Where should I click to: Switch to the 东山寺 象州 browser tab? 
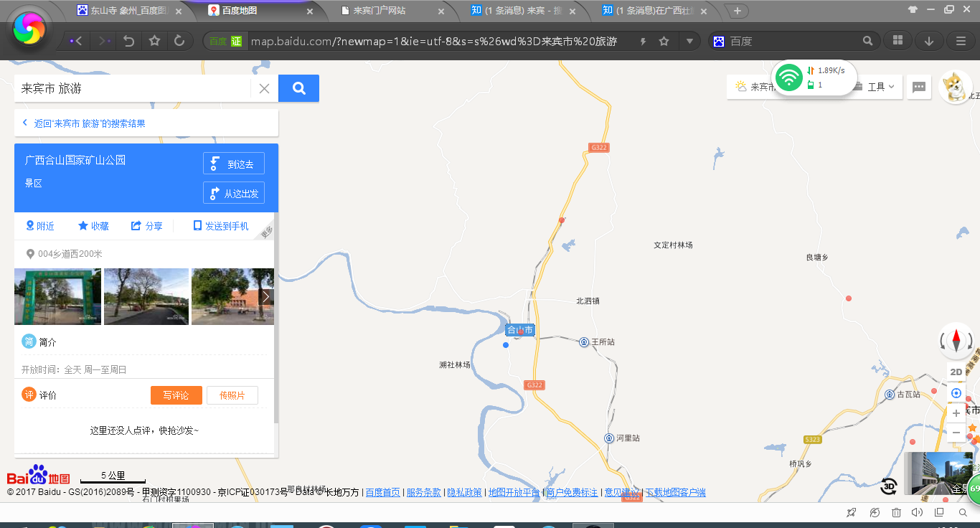(x=131, y=10)
